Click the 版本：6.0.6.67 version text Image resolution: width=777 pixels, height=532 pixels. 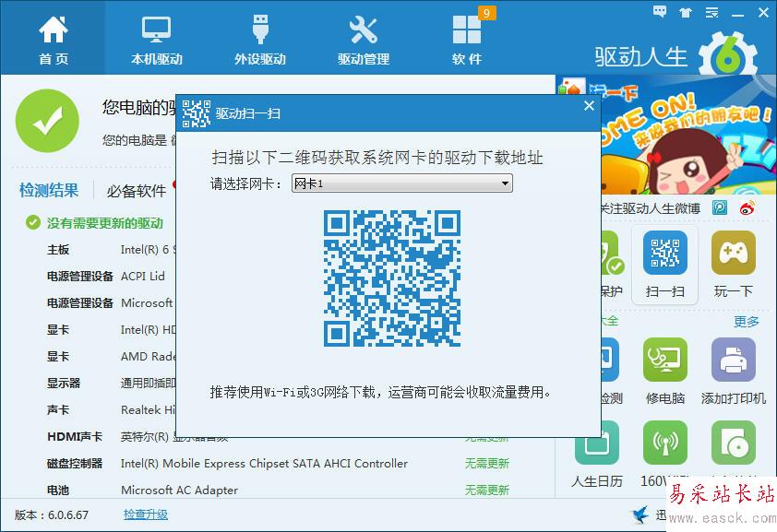[52, 515]
